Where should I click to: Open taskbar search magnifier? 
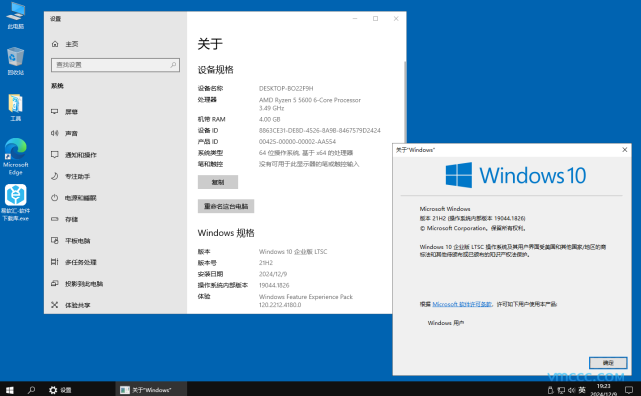(x=31, y=390)
